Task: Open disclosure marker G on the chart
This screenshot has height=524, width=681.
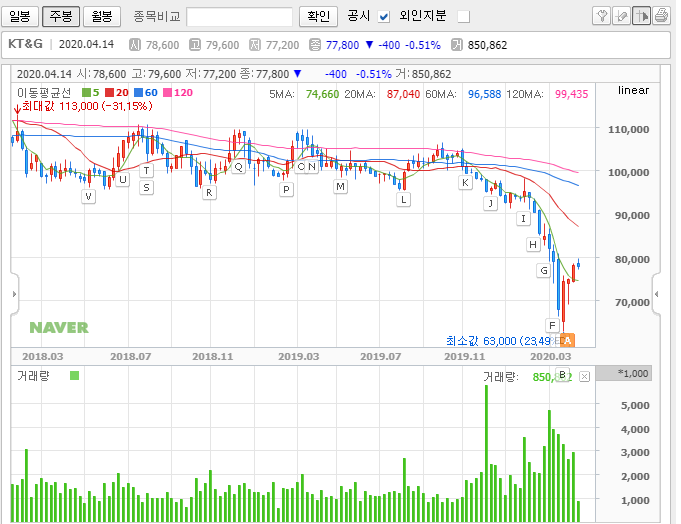Action: [x=544, y=271]
